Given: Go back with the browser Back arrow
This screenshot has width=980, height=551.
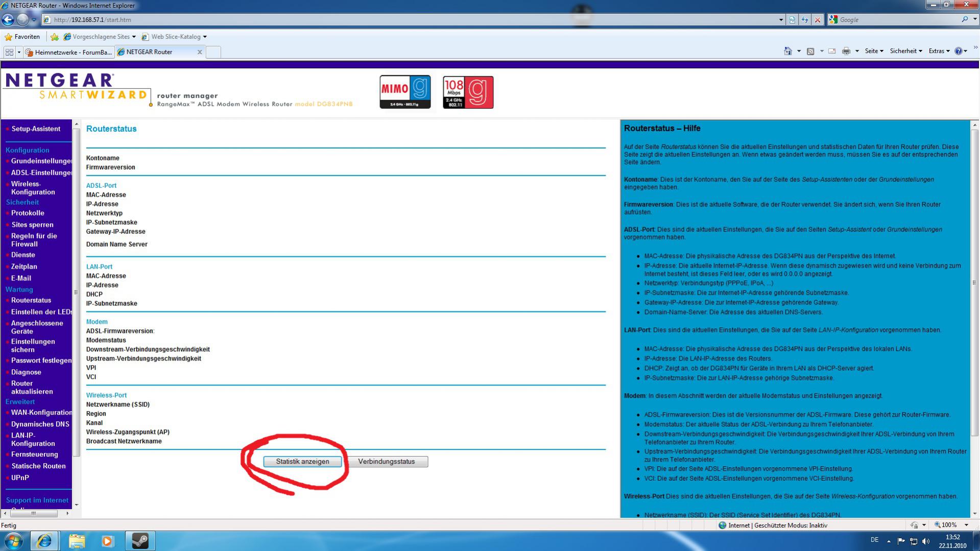Looking at the screenshot, I should click(x=8, y=19).
